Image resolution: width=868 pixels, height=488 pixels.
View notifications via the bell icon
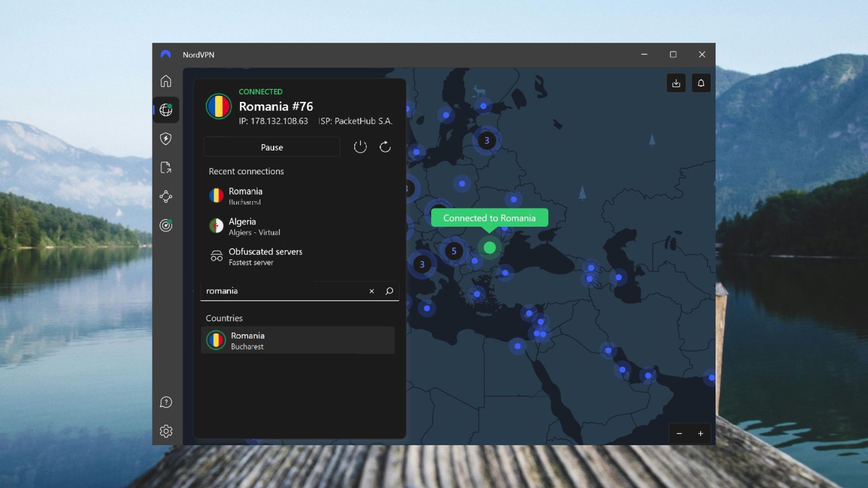[x=701, y=83]
